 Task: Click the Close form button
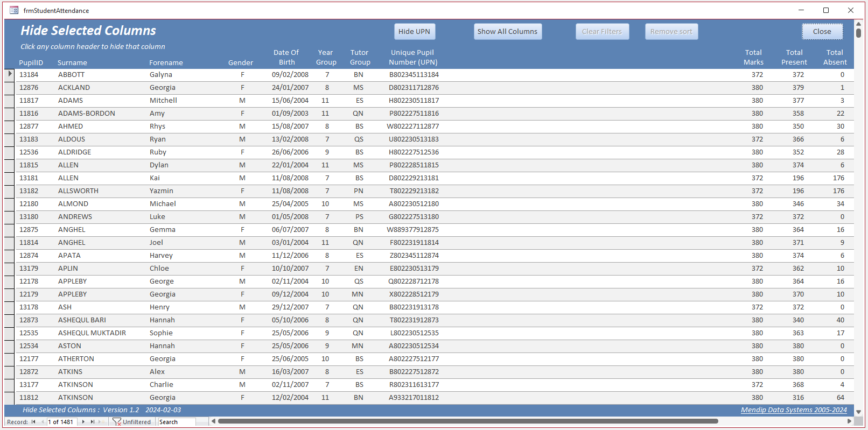click(x=822, y=32)
